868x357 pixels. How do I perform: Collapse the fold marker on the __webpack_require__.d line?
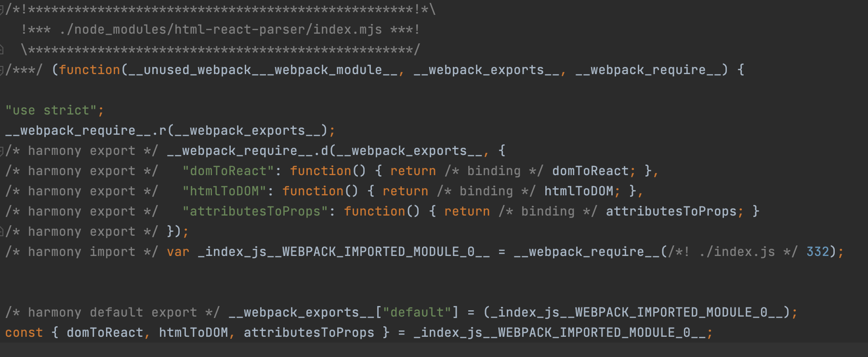[1, 151]
